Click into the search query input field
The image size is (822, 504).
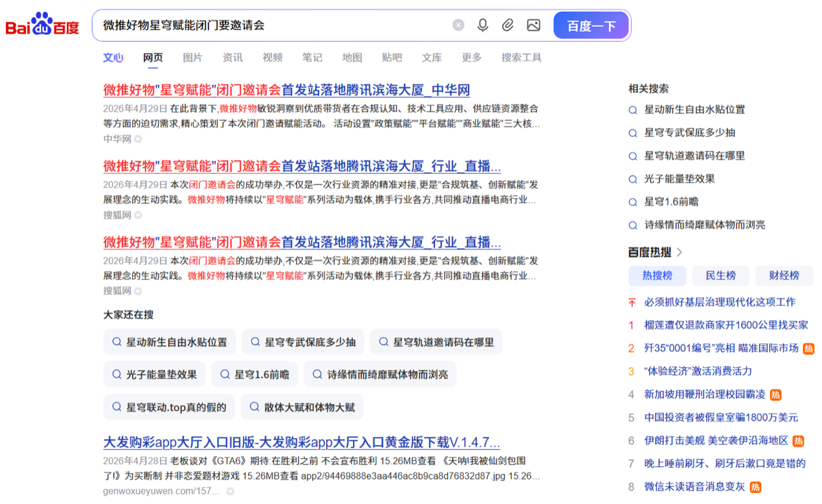coord(274,25)
